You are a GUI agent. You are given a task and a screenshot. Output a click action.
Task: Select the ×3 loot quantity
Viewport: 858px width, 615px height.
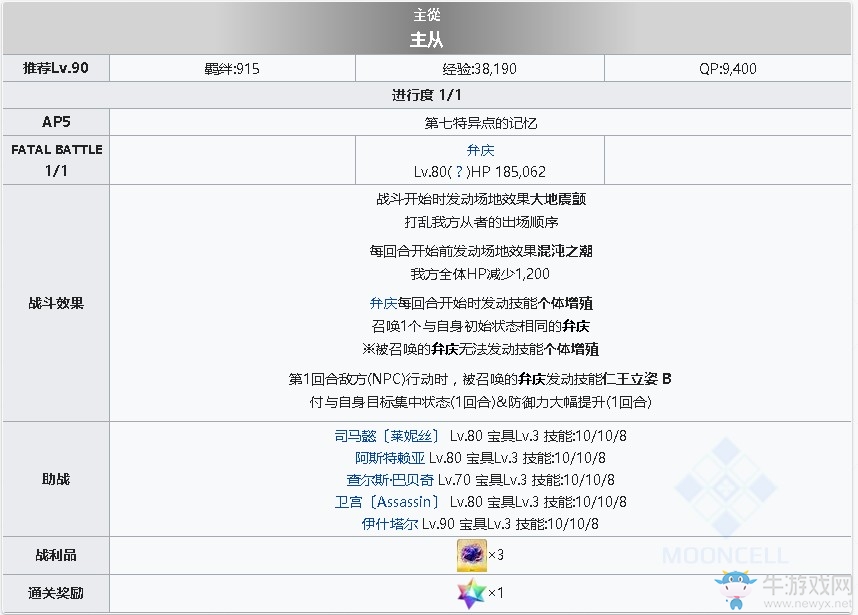(x=496, y=555)
